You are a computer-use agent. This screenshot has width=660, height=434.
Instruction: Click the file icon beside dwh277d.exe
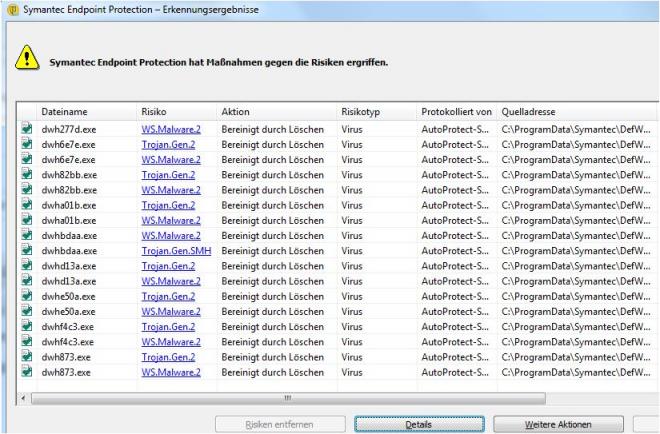coord(27,128)
